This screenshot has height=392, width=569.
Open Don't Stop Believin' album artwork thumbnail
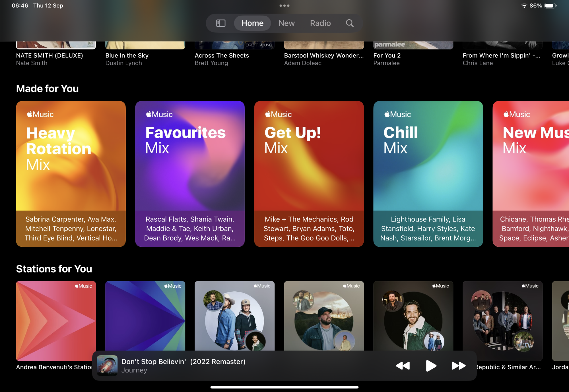(107, 366)
